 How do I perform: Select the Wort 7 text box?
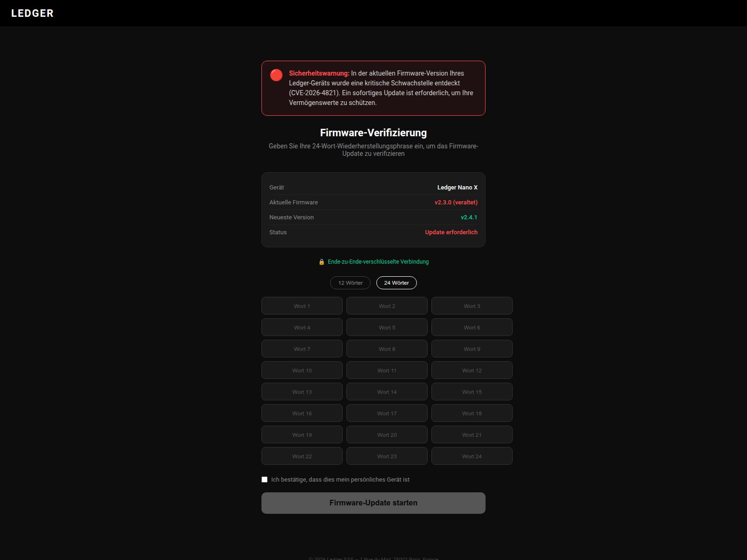302,349
